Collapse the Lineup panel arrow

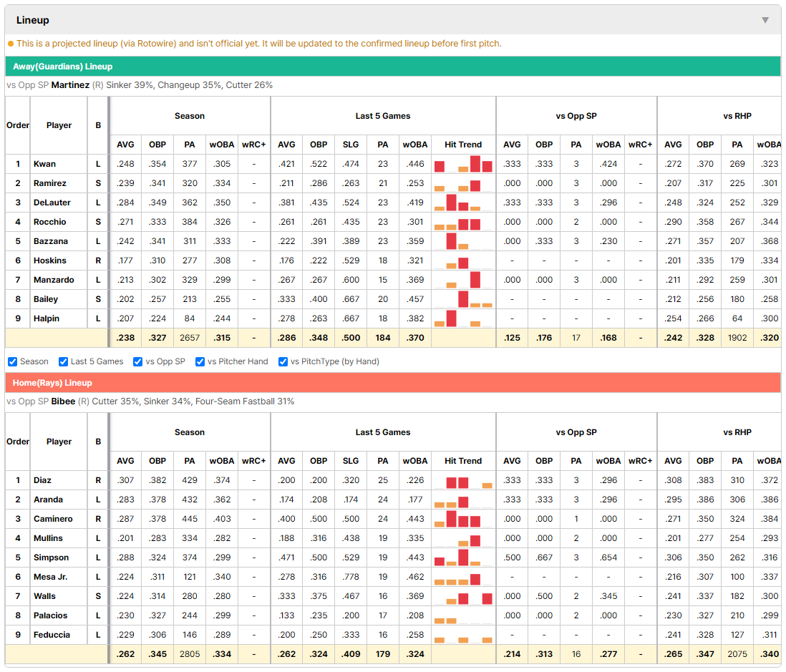coord(765,20)
